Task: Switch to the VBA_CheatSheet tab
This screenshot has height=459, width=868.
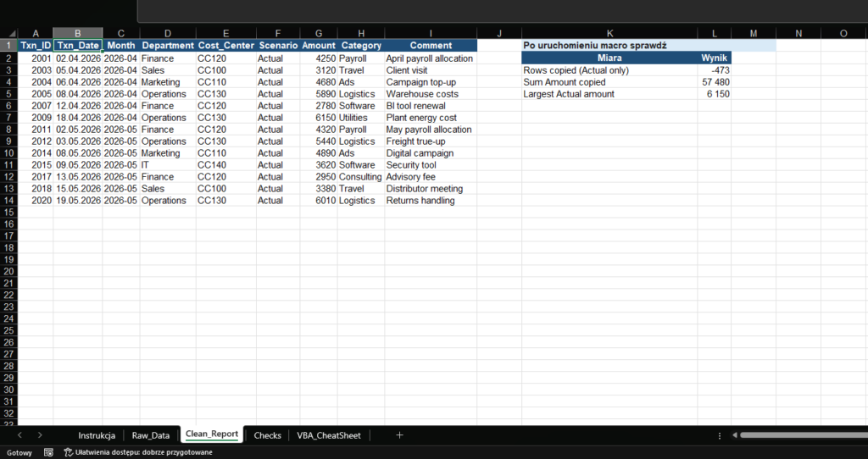Action: tap(328, 435)
